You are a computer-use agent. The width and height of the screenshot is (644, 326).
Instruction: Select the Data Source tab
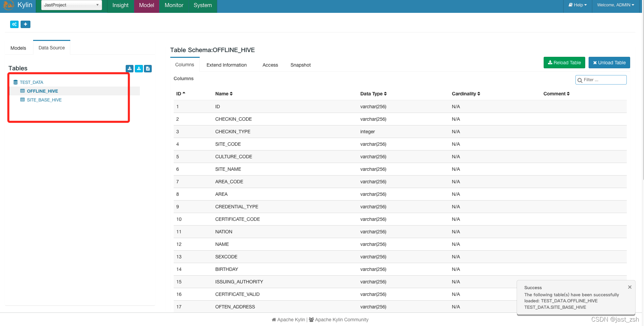point(52,48)
